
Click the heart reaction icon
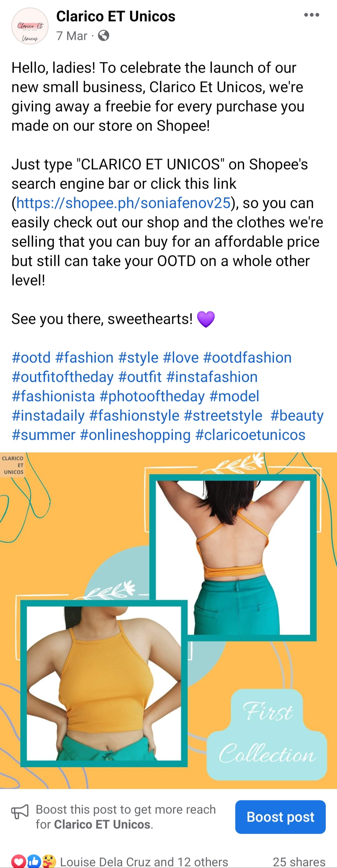coord(18,861)
